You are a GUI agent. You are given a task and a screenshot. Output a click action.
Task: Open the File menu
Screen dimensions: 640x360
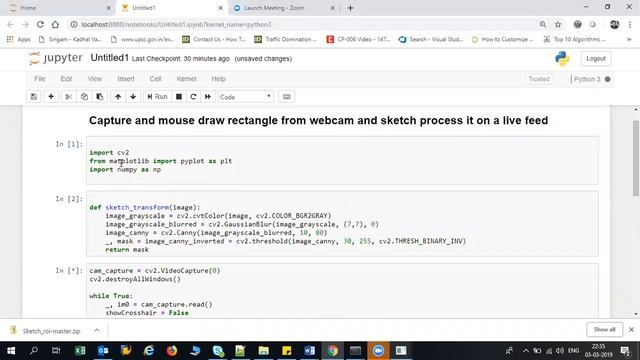[x=40, y=79]
